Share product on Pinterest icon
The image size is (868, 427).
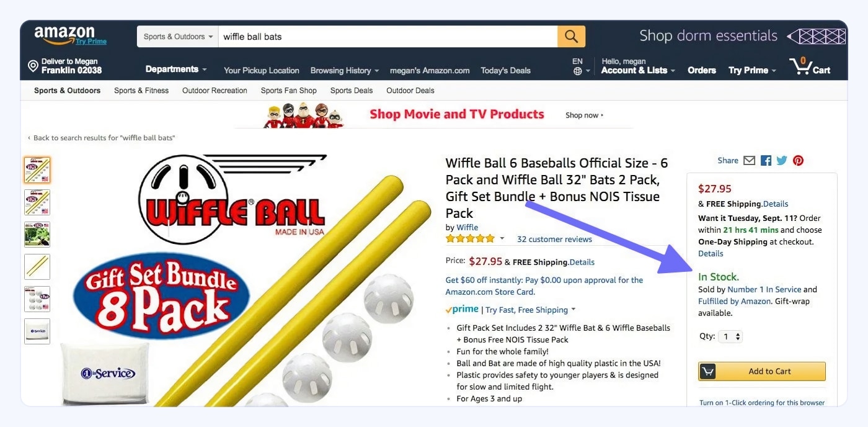pyautogui.click(x=798, y=161)
